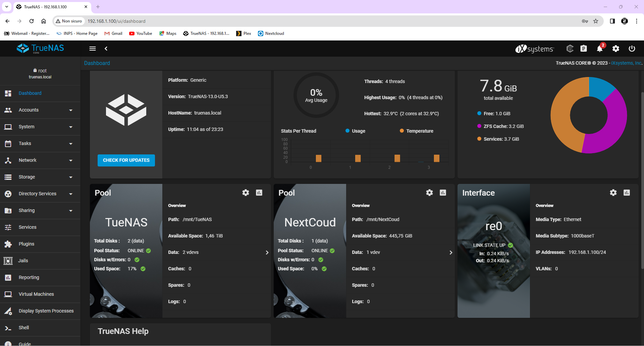The height and width of the screenshot is (346, 644).
Task: Close the TrueNAS browser tab
Action: tap(86, 7)
